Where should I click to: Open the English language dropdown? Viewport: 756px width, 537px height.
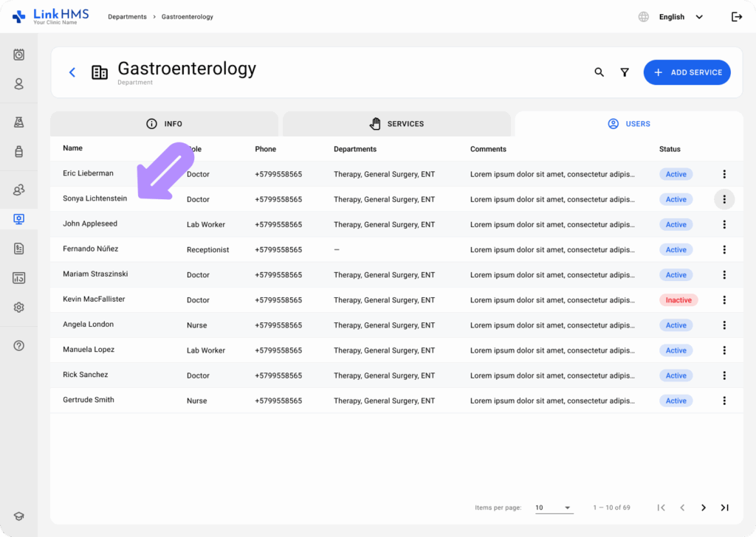[679, 17]
